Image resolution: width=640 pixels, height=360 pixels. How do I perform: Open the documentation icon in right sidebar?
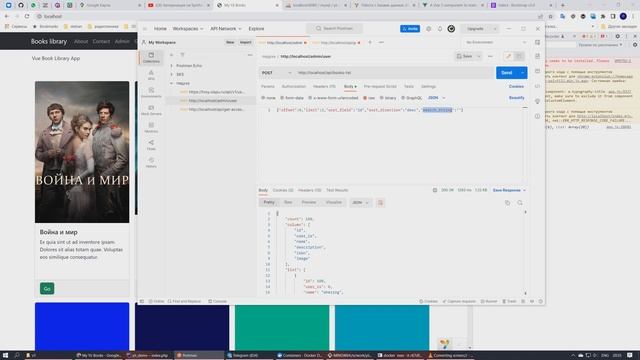coord(537,56)
